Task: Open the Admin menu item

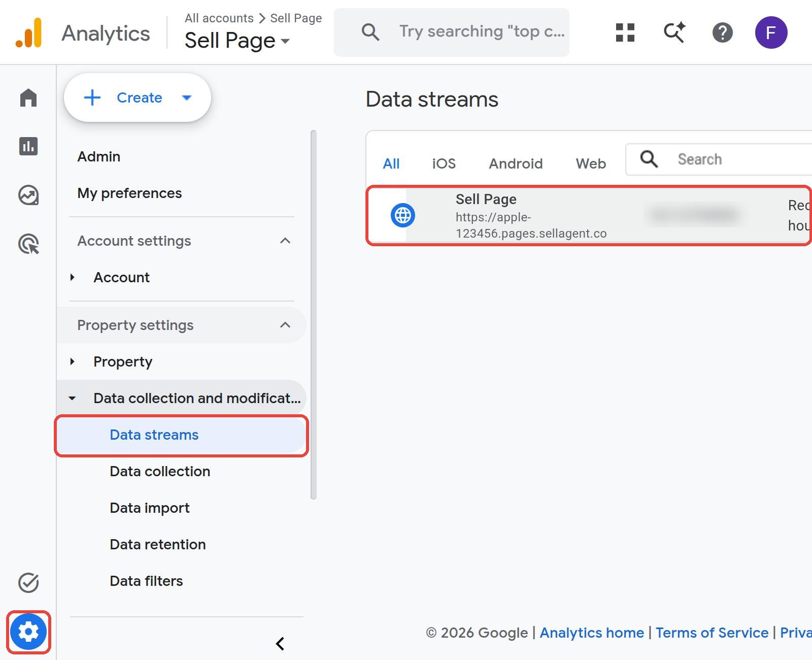Action: 99,156
